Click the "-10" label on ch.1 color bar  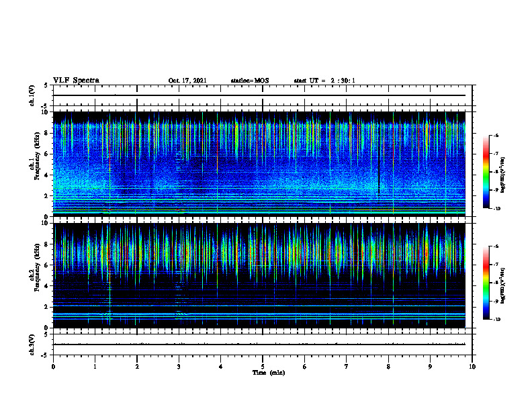(496, 209)
